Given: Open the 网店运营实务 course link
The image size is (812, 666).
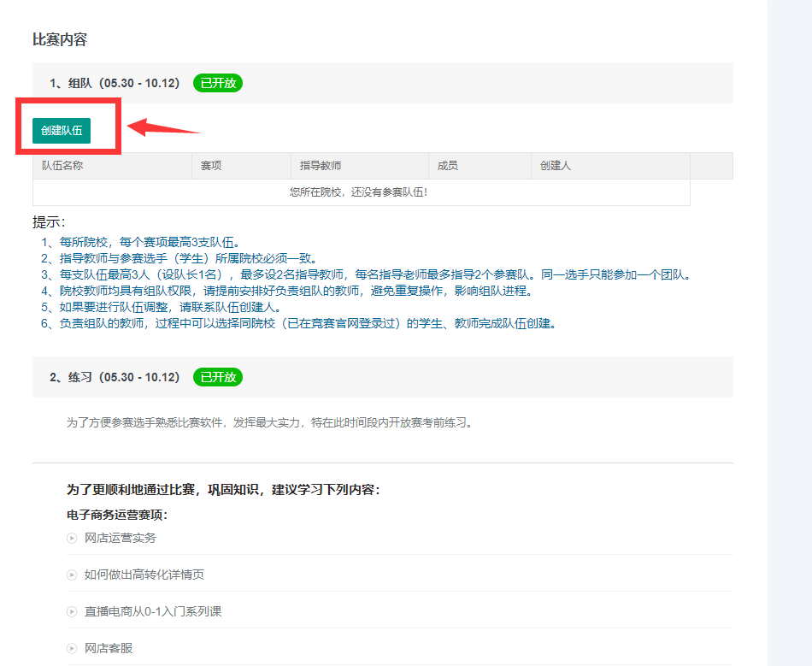Looking at the screenshot, I should [121, 538].
